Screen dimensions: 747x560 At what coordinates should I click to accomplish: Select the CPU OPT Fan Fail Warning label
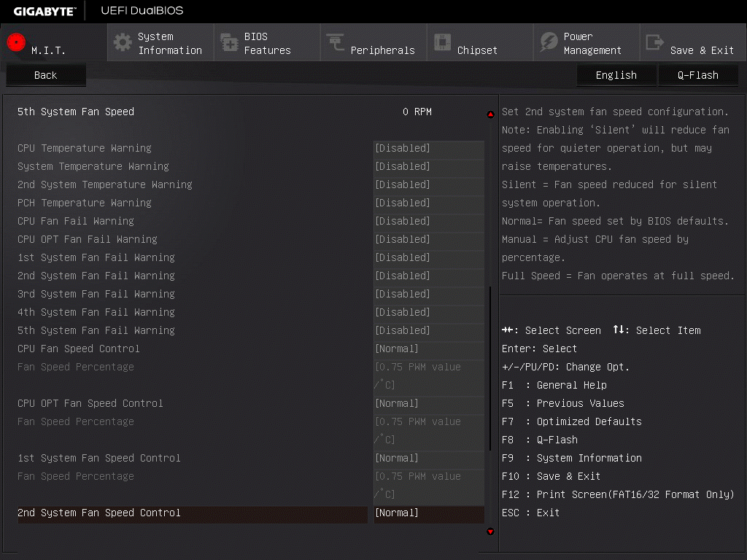pos(88,239)
